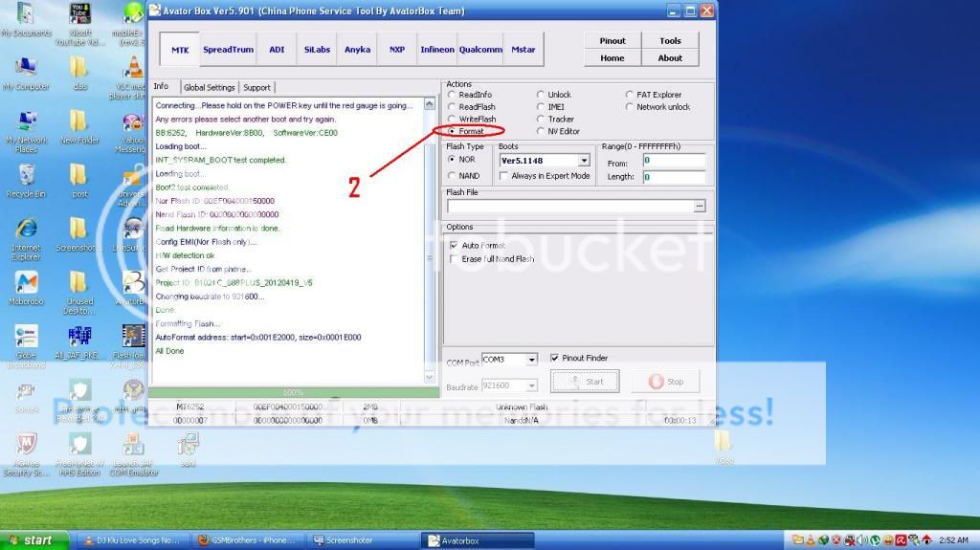Click the Start button
Viewport: 980px width, 550px height.
(585, 382)
